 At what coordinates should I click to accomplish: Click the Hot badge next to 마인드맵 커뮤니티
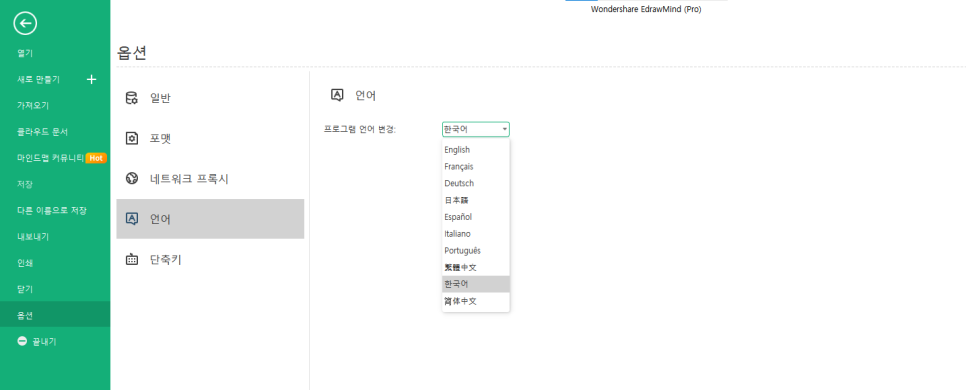click(x=95, y=158)
